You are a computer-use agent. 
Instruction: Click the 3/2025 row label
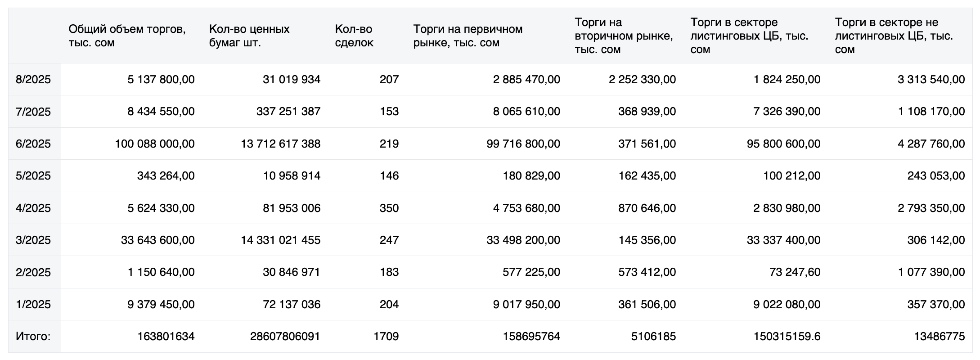click(x=33, y=240)
